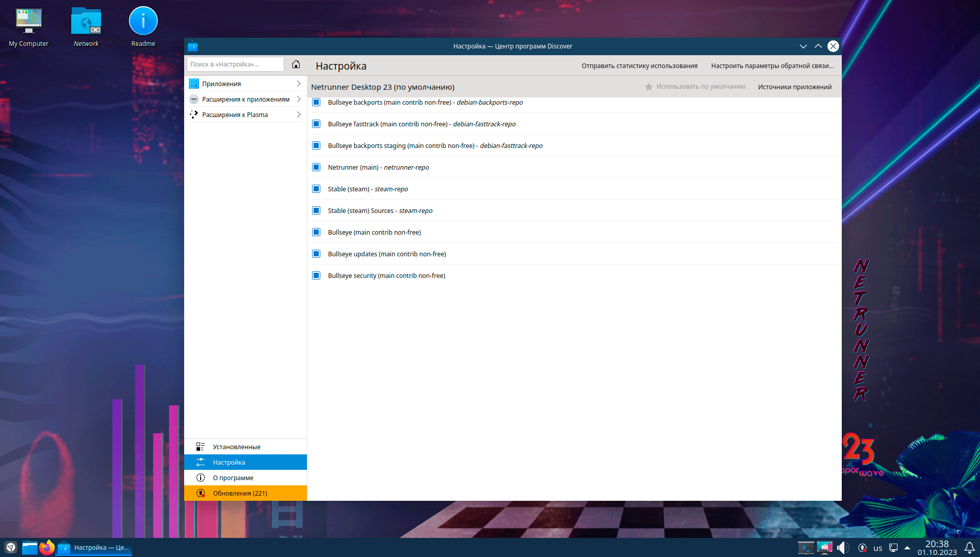Click the home icon beside search field
980x557 pixels.
pyautogui.click(x=296, y=64)
